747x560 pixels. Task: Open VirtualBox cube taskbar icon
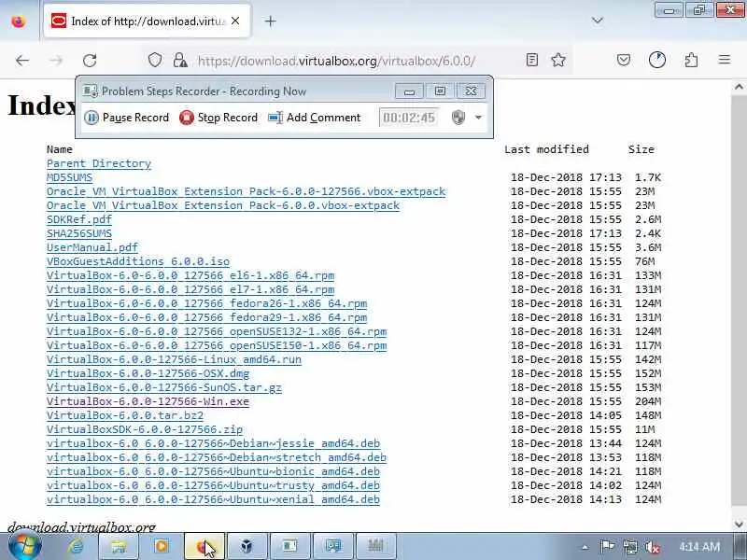click(247, 546)
